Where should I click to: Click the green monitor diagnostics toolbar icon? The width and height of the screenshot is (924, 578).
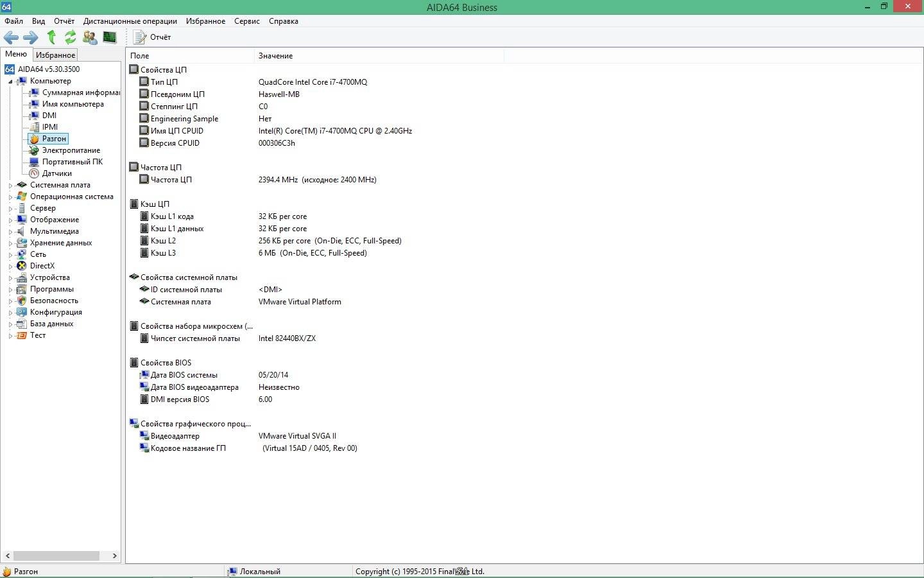(x=110, y=37)
